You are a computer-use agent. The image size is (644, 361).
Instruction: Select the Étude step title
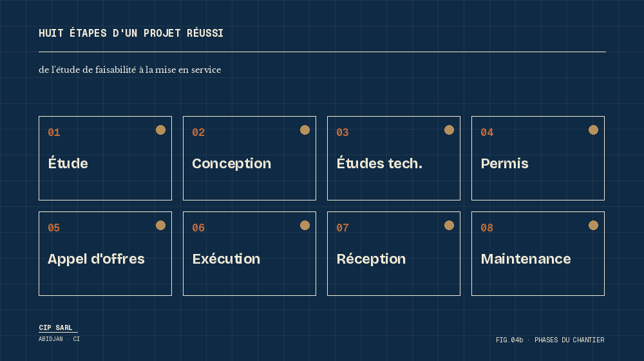[68, 164]
